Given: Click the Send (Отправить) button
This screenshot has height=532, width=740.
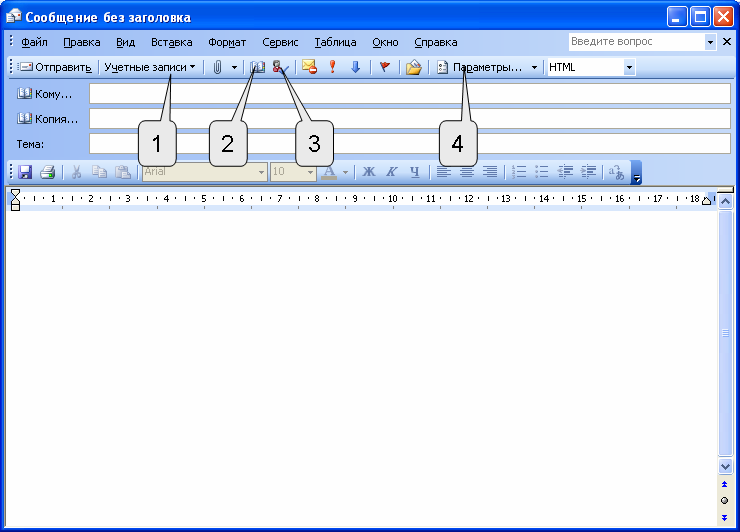Looking at the screenshot, I should tap(55, 68).
